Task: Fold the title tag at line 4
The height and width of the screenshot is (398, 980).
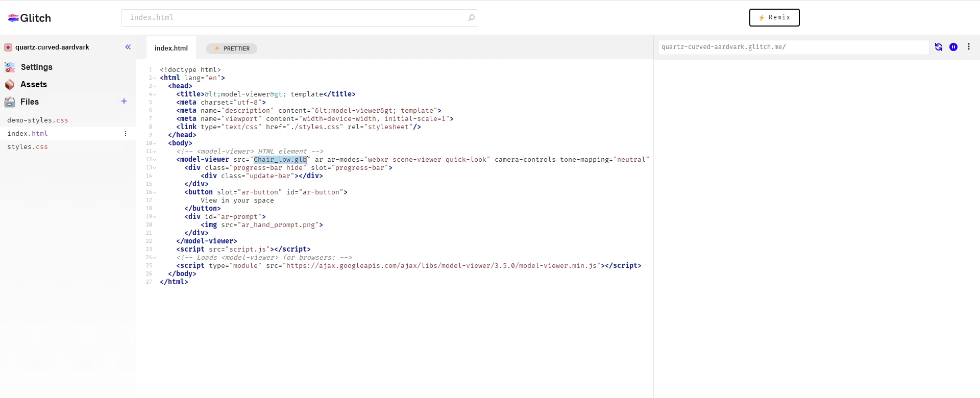Action: (x=155, y=94)
